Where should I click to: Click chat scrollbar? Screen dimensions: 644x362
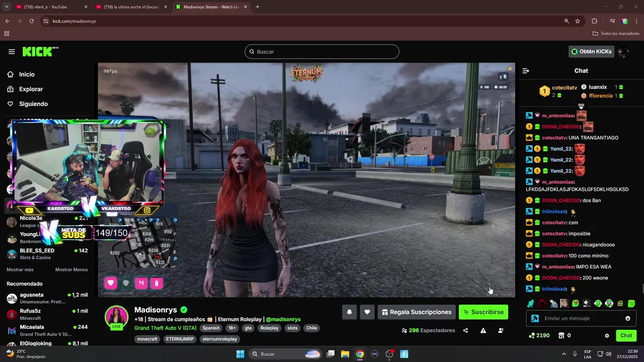642,288
